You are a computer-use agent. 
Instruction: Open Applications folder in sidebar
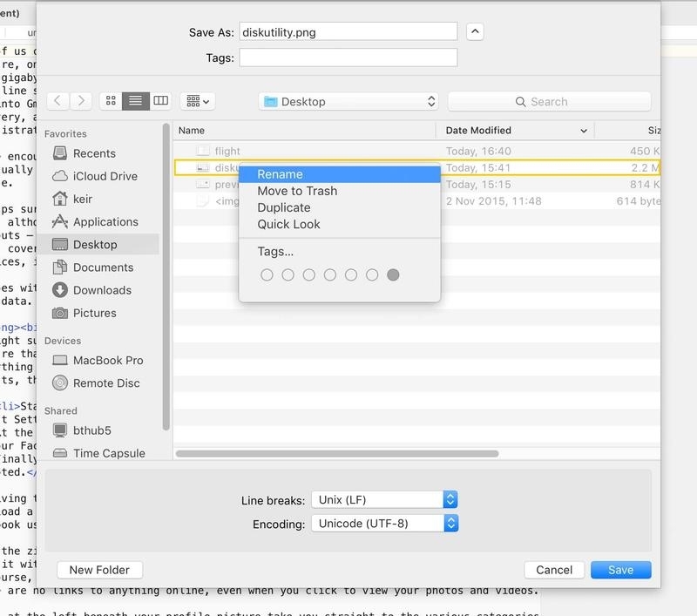coord(105,222)
